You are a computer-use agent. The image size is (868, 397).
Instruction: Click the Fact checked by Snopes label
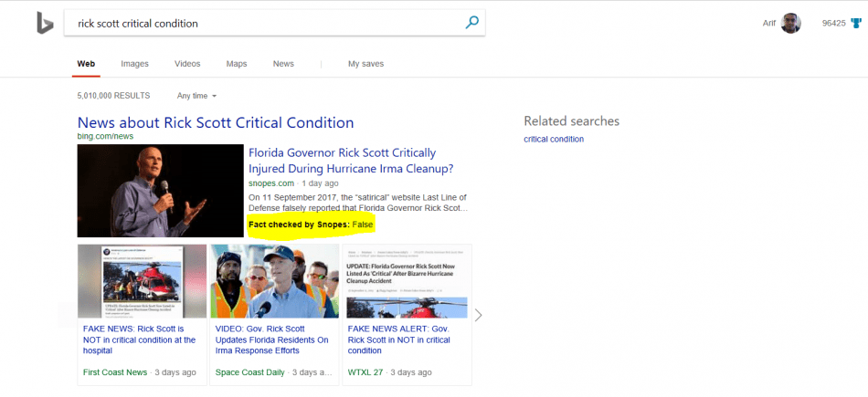click(x=311, y=225)
